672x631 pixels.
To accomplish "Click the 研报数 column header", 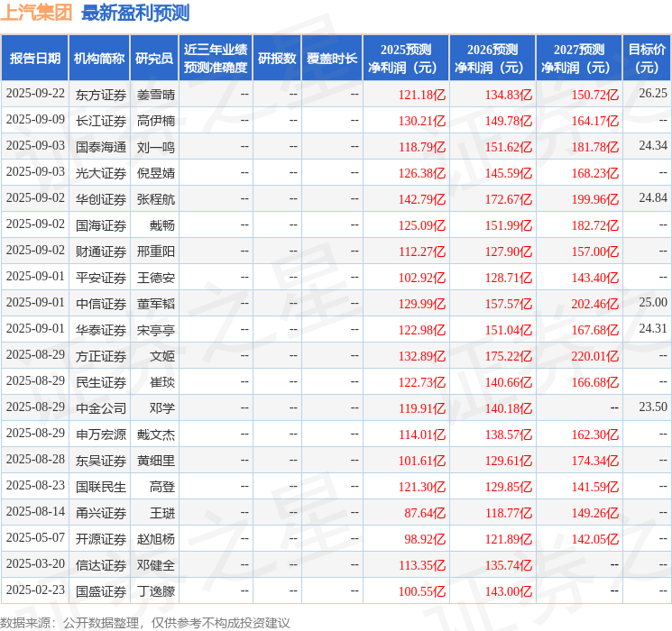I will click(277, 59).
